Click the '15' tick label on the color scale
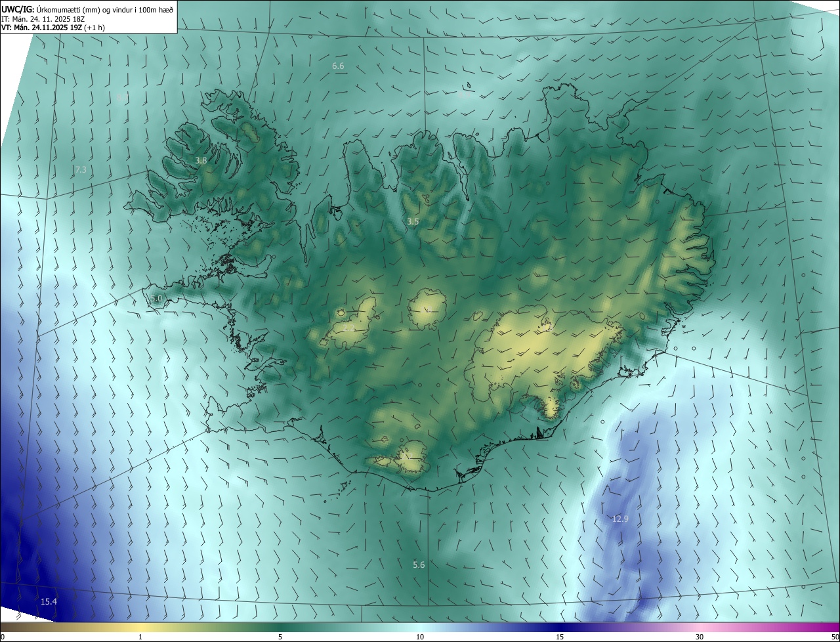This screenshot has width=840, height=642. pyautogui.click(x=560, y=637)
